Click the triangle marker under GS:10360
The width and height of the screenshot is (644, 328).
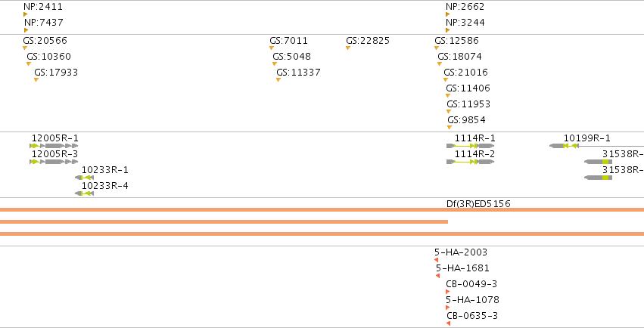(x=28, y=64)
